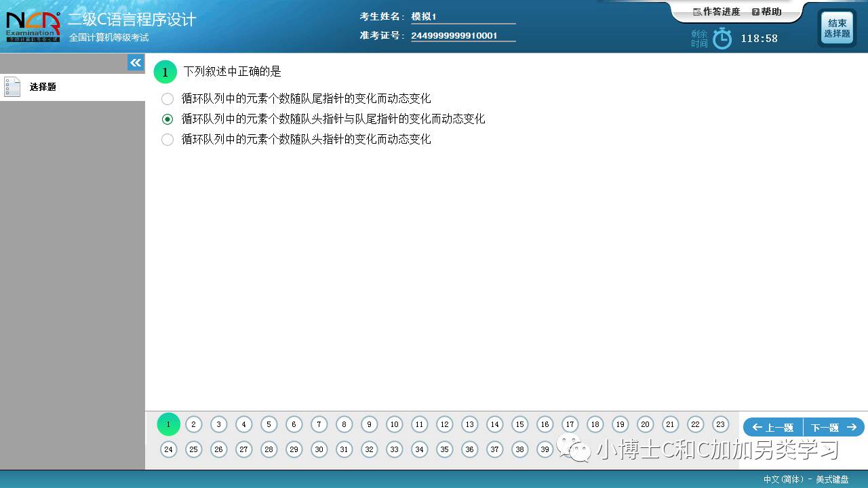868x488 pixels.
Task: Jump to question 5
Action: pos(269,424)
